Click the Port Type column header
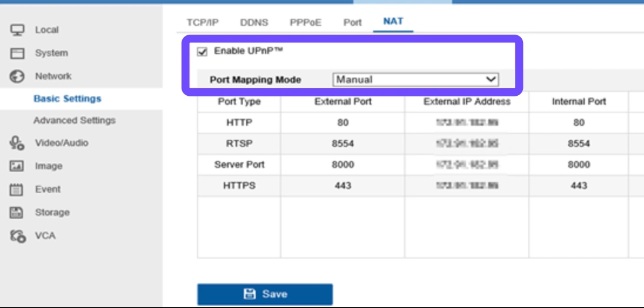 [239, 102]
